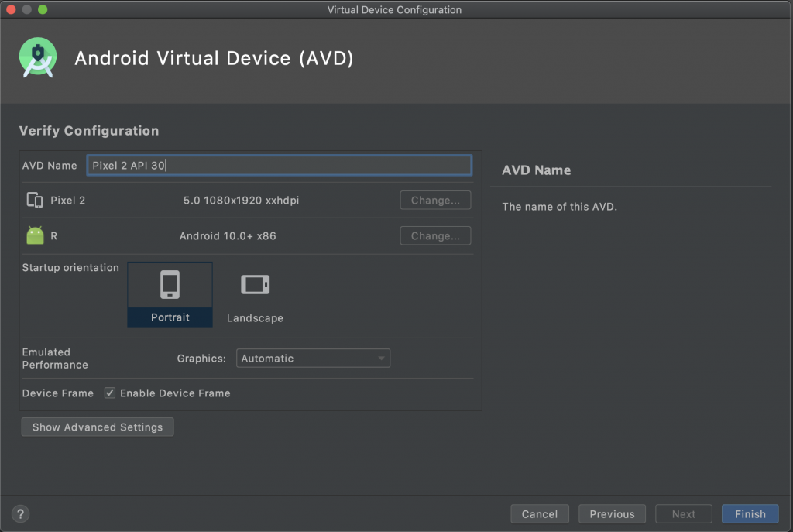Click the 'Graphics:' label
The height and width of the screenshot is (532, 793).
pyautogui.click(x=201, y=358)
